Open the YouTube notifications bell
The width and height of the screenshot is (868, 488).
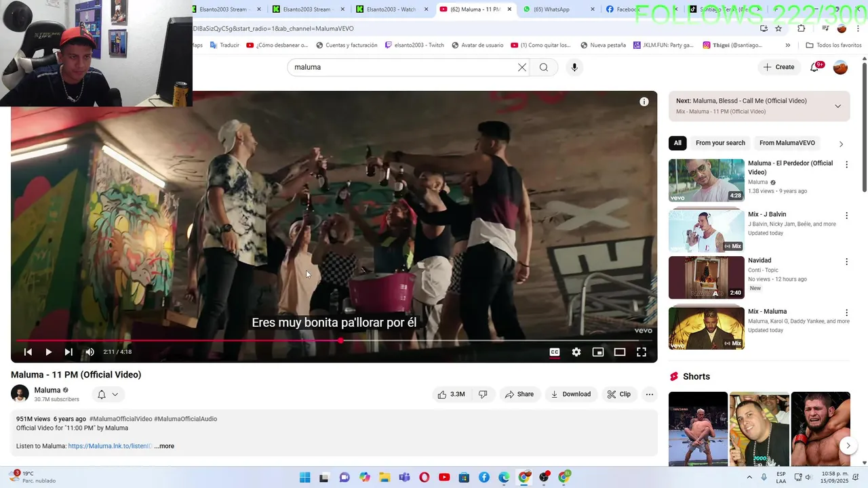[x=815, y=67]
